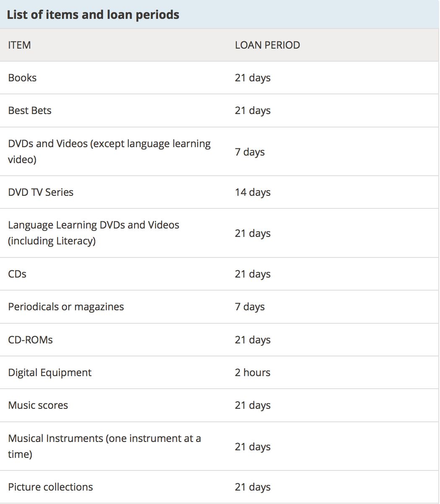The width and height of the screenshot is (440, 504).
Task: Select the LOAN PERIOD column header
Action: [x=267, y=45]
